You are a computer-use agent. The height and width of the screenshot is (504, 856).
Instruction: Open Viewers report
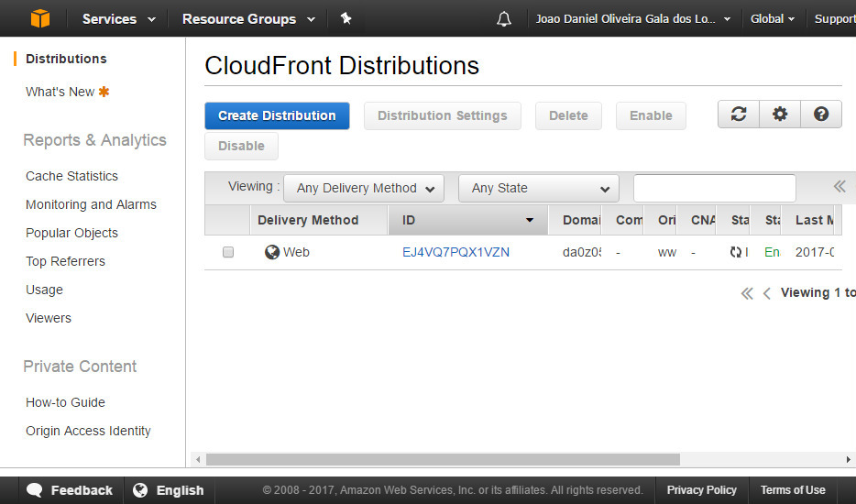coord(48,318)
